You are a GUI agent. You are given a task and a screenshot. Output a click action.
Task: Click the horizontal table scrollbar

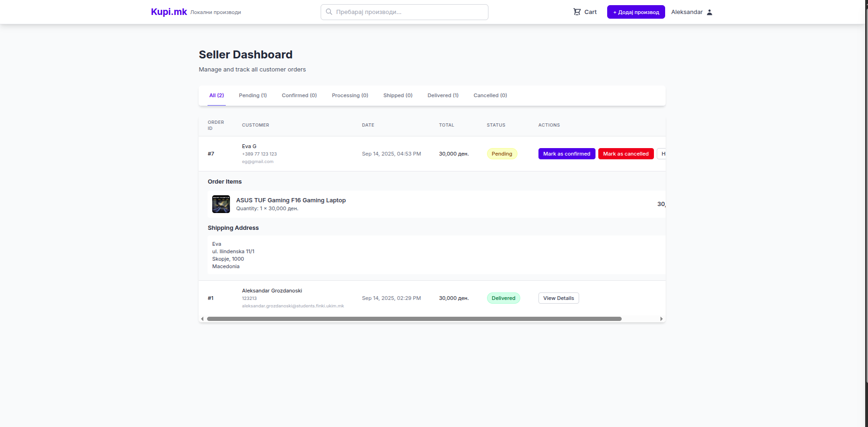point(414,319)
